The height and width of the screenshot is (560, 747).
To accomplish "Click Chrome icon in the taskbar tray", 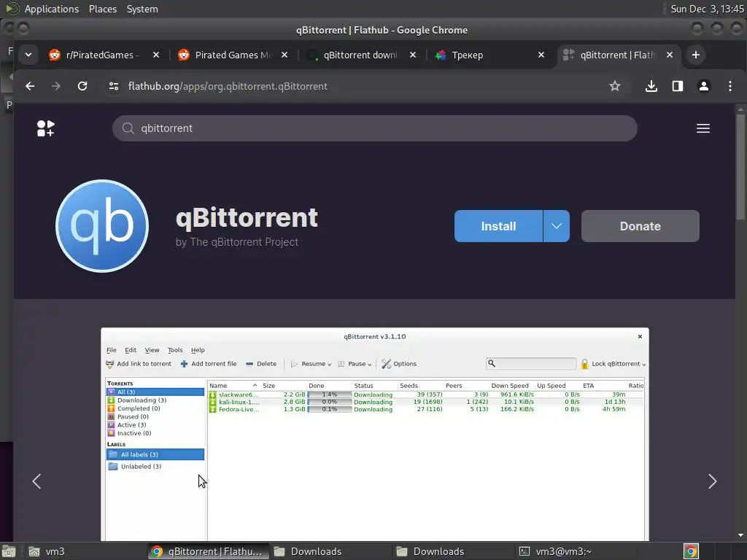I will 691,551.
